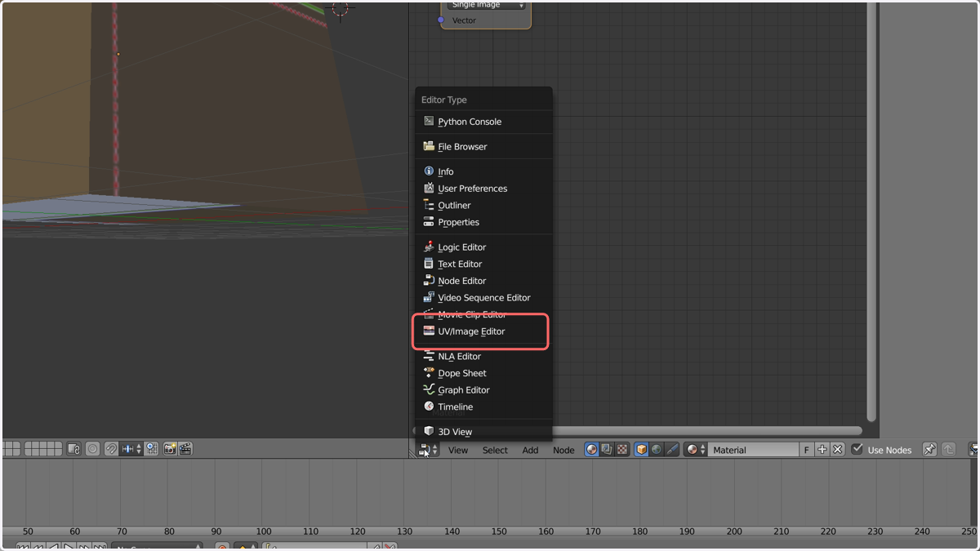Open the Single Image dropdown on the node
Viewport: 980px width, 551px height.
(487, 5)
